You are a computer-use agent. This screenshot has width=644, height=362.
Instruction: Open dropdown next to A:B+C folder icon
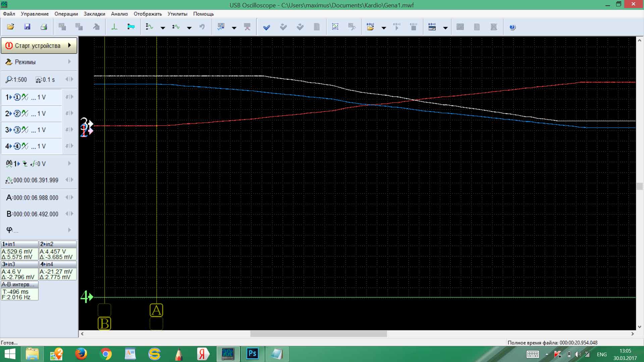click(384, 28)
